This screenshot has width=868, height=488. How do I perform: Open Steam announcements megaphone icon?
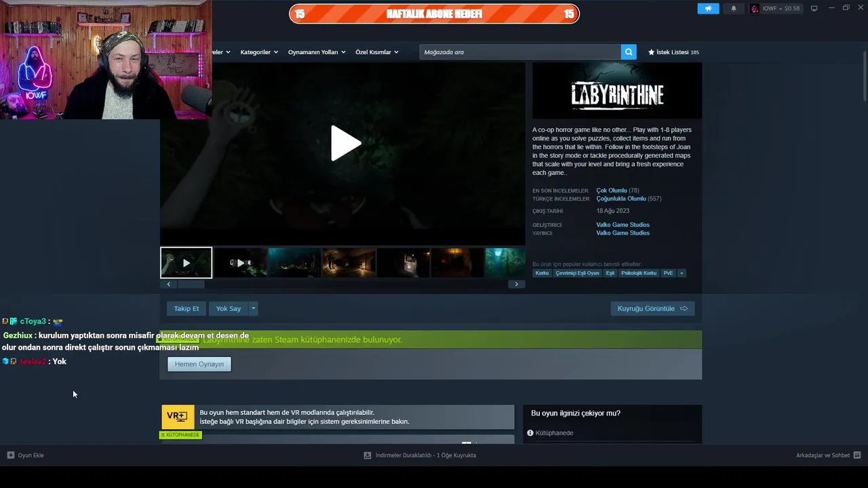pyautogui.click(x=708, y=8)
